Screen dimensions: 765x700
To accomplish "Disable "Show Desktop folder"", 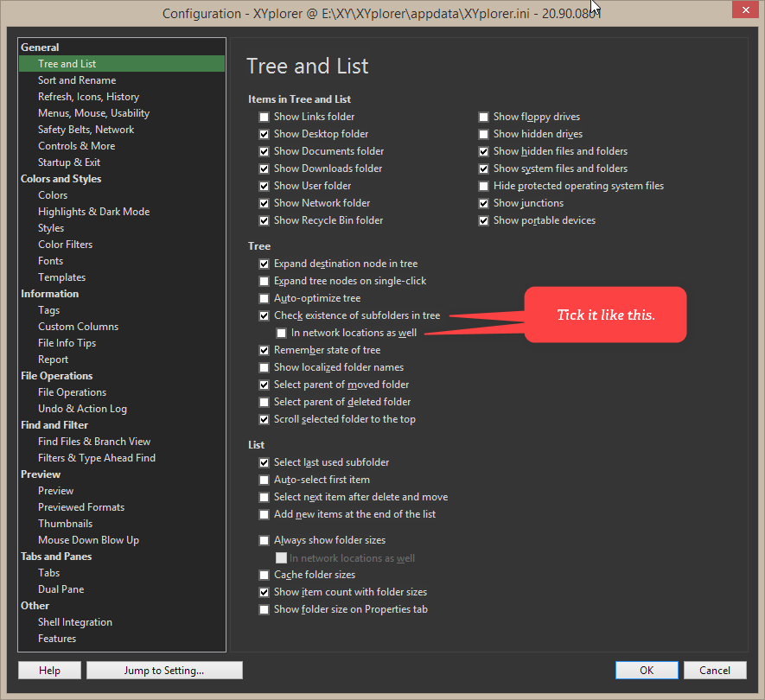I will click(264, 133).
